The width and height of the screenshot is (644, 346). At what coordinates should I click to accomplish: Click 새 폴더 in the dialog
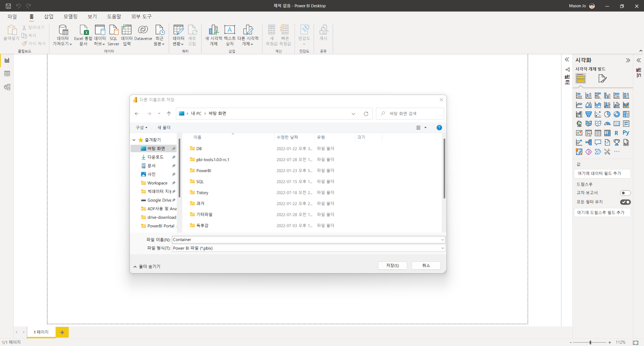tap(164, 128)
